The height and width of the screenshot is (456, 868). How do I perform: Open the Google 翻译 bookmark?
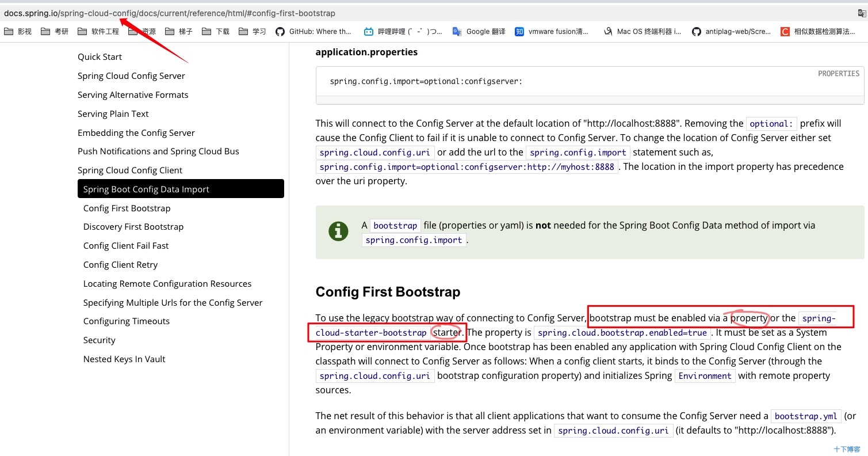(479, 32)
